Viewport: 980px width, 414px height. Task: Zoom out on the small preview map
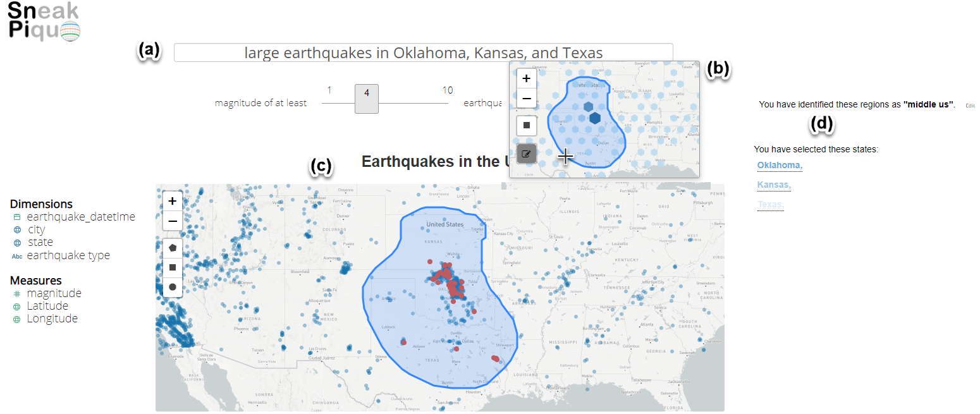point(526,98)
